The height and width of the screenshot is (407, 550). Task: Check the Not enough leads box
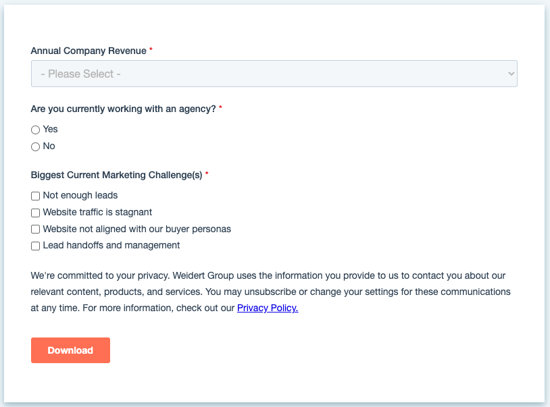tap(35, 196)
